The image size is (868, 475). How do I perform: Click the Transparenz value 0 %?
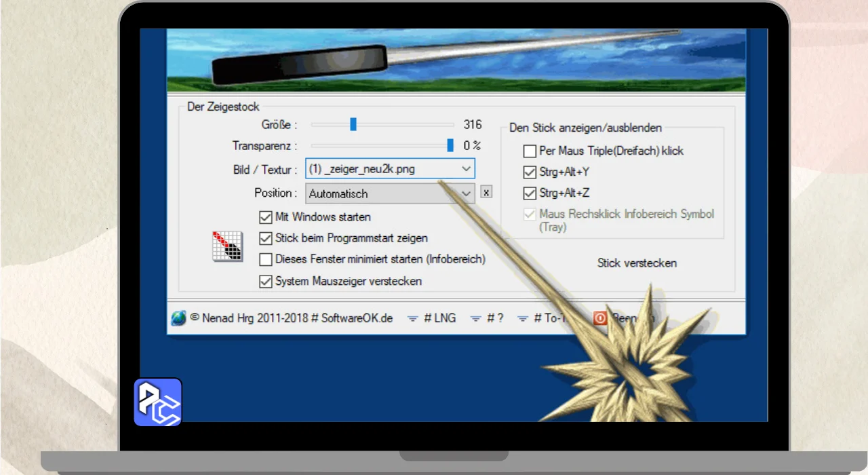[472, 145]
